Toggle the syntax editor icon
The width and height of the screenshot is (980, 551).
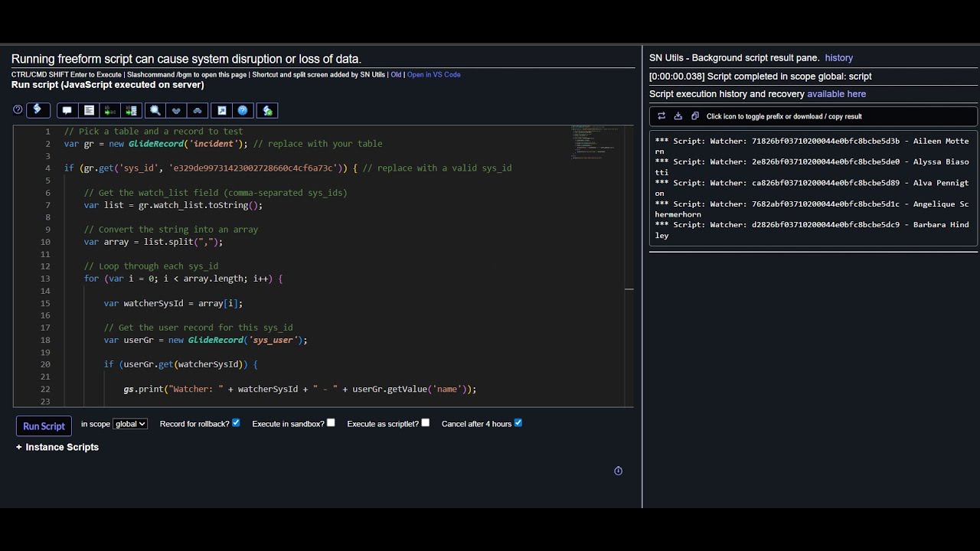(38, 110)
